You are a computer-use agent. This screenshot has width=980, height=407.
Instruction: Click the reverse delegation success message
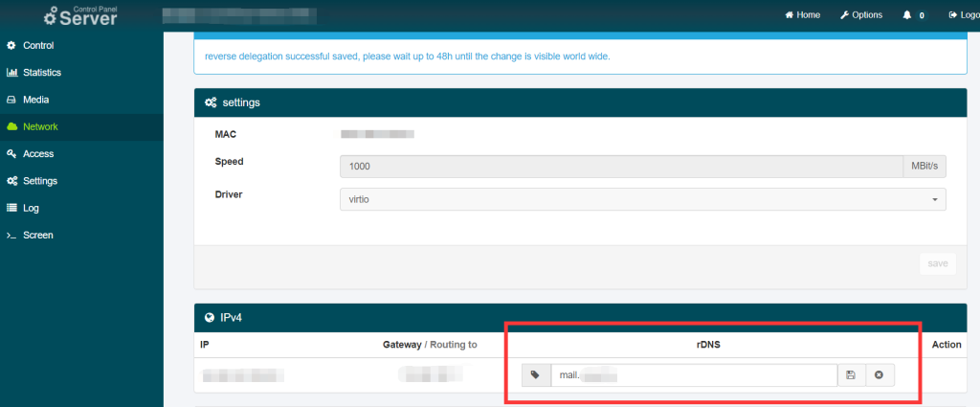pos(407,57)
